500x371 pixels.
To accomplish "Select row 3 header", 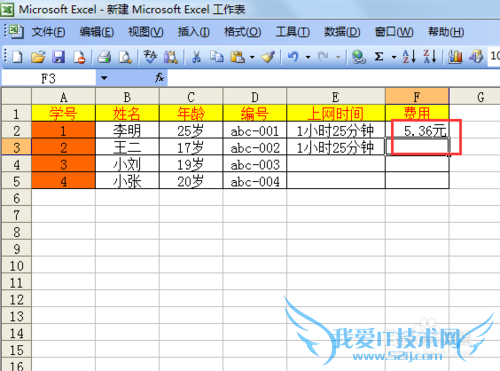I will [17, 147].
